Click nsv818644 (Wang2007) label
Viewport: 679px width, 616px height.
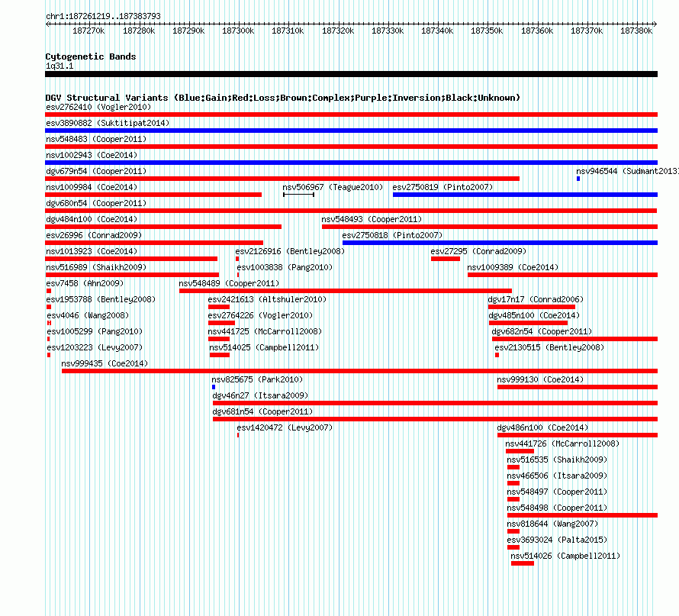click(x=552, y=524)
